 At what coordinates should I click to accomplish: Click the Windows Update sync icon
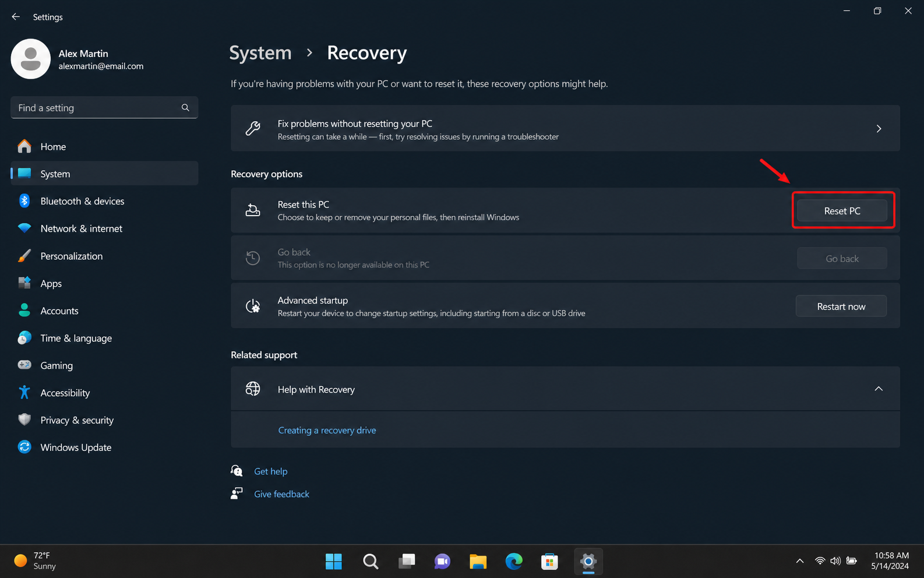24,447
